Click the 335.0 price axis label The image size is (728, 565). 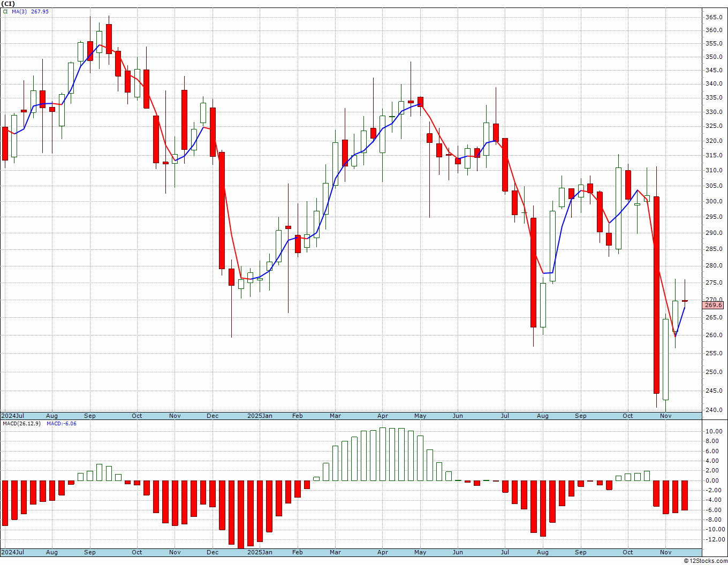(714, 97)
